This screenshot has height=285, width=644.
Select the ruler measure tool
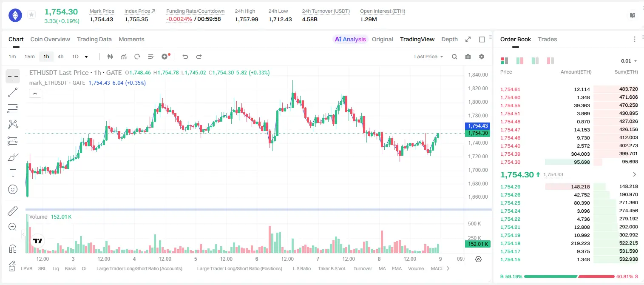point(13,211)
